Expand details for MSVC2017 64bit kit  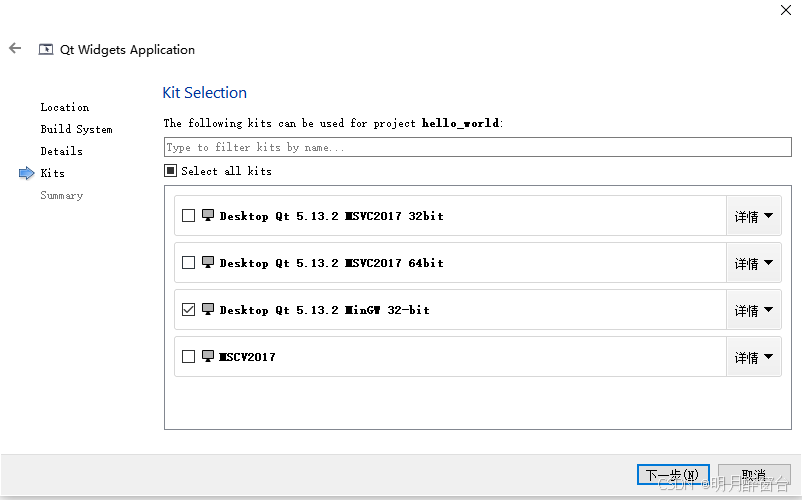(x=754, y=263)
